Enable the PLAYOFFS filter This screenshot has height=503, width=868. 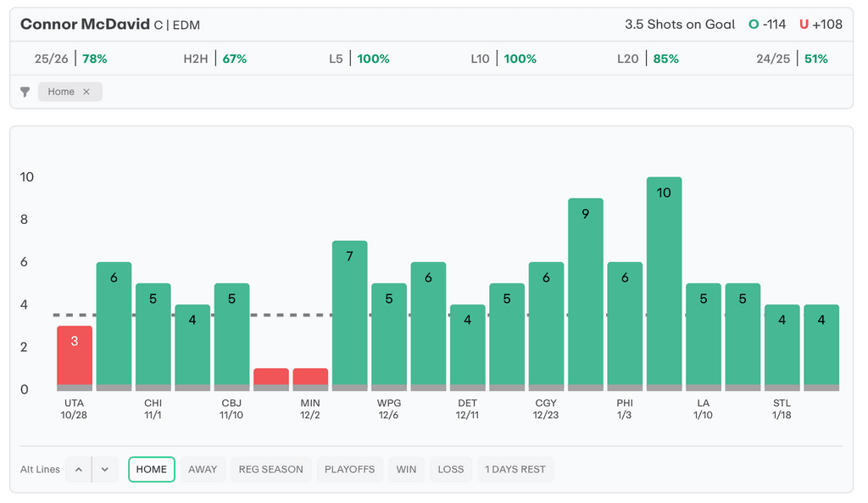pyautogui.click(x=349, y=469)
